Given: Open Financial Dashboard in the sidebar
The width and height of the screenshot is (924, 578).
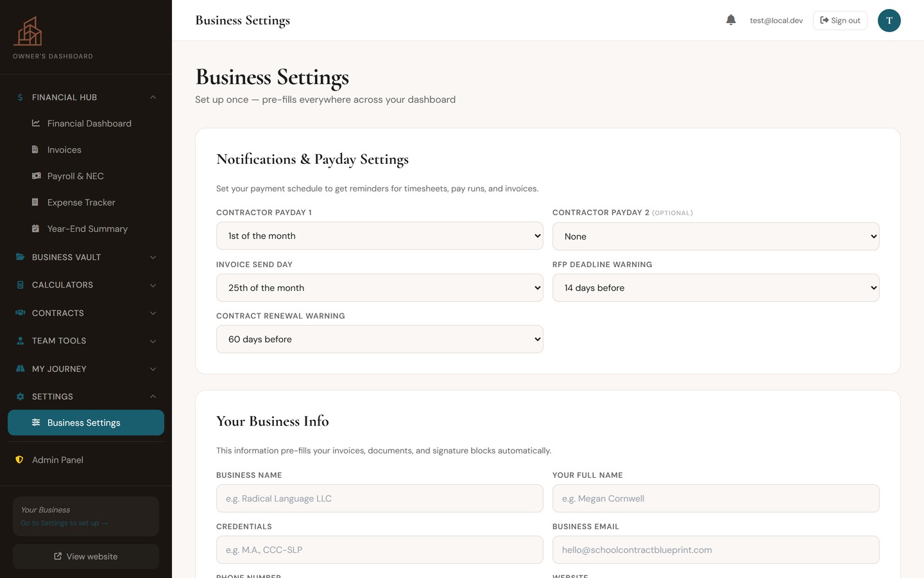Looking at the screenshot, I should (86, 123).
